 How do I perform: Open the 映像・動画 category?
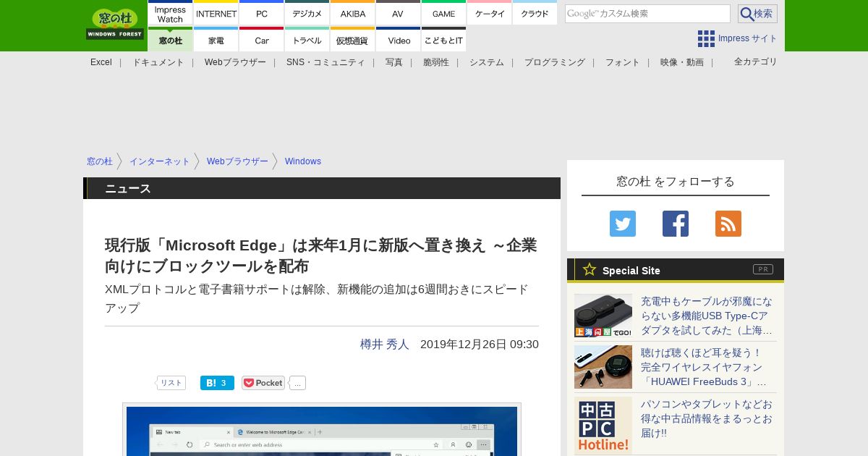(682, 62)
